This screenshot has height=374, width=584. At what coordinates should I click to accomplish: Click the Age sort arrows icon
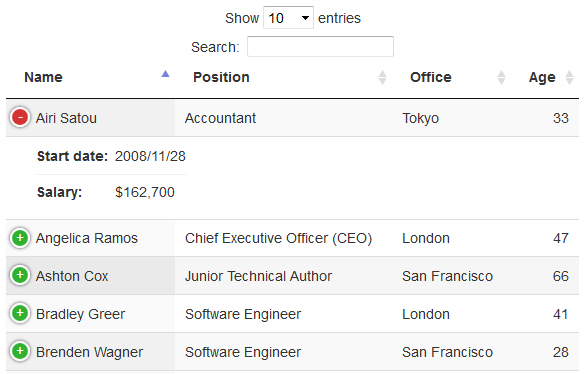(569, 77)
